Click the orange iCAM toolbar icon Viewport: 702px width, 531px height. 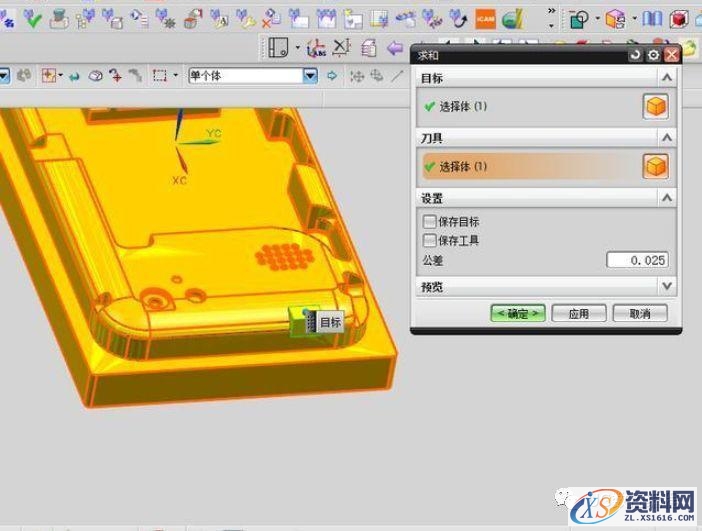tap(485, 19)
